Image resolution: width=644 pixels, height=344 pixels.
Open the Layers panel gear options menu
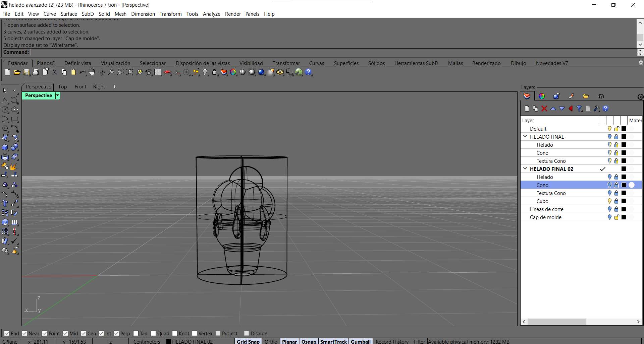640,97
